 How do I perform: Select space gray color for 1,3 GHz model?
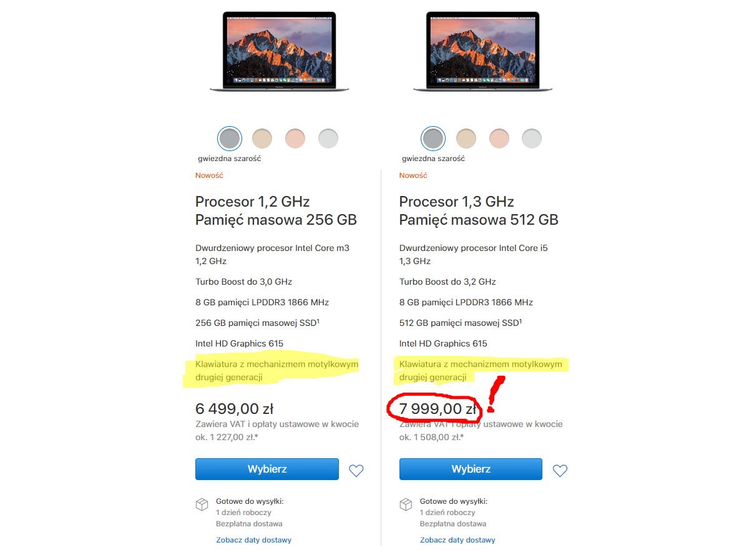click(x=433, y=139)
